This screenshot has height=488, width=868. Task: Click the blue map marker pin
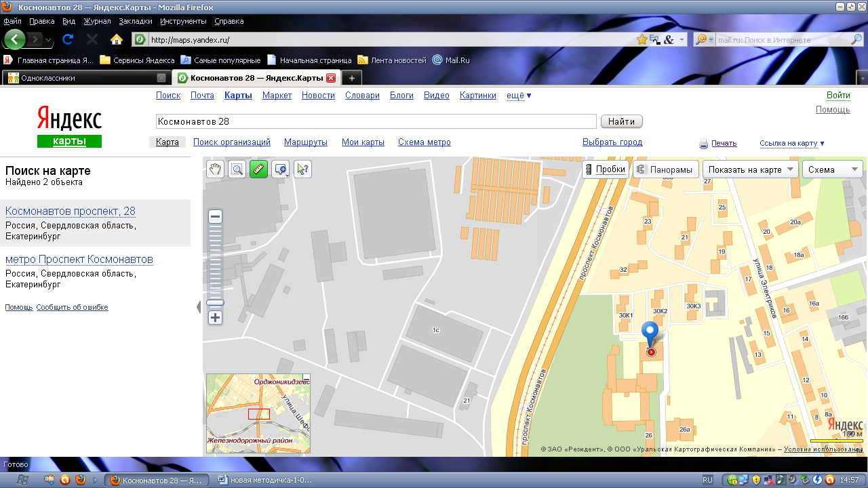650,333
